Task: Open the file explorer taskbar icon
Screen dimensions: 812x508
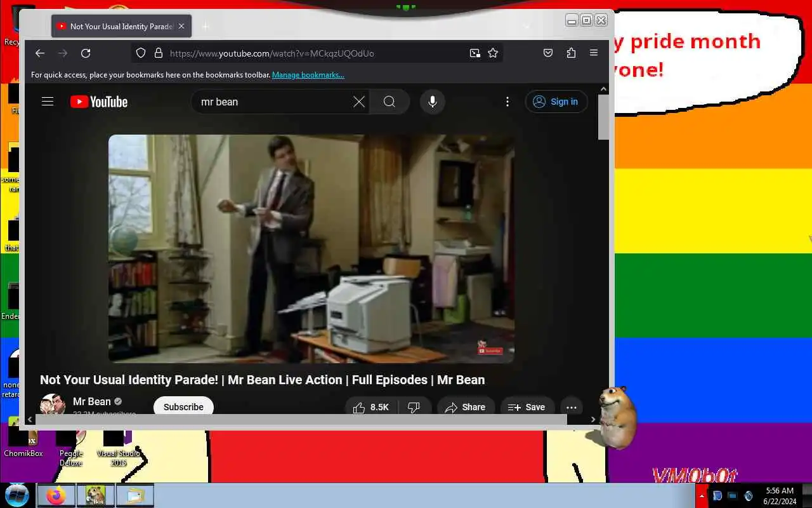Action: (x=134, y=495)
